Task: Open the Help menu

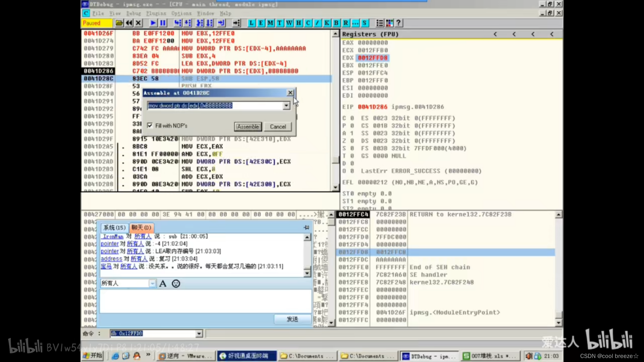Action: pos(225,13)
